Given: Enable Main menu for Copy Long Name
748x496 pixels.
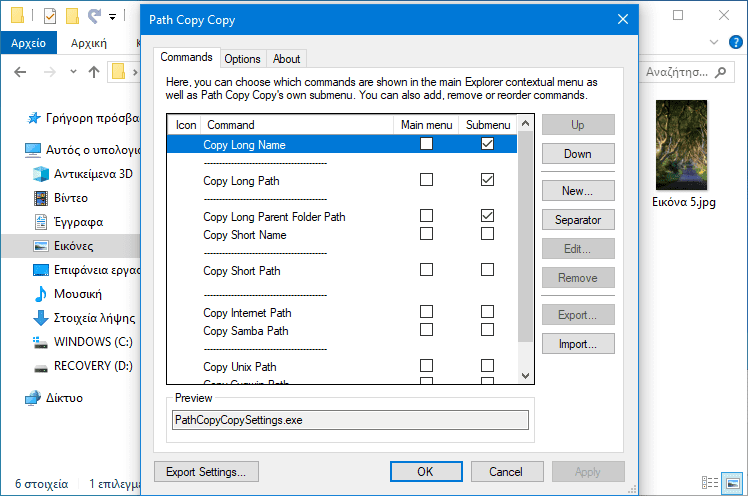Looking at the screenshot, I should (427, 144).
